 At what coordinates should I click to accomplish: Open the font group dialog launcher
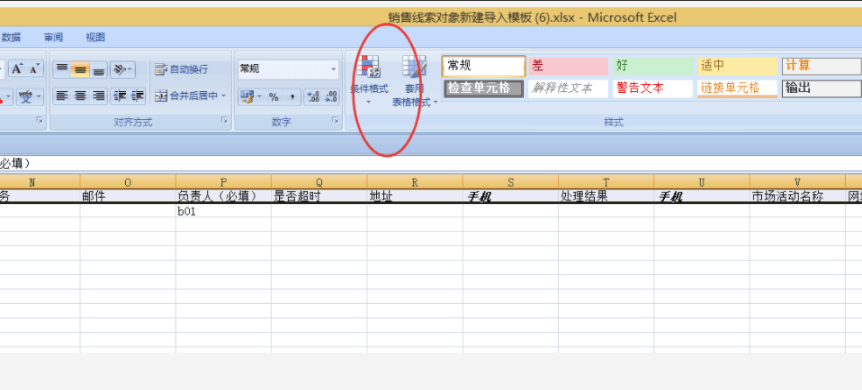tap(40, 119)
